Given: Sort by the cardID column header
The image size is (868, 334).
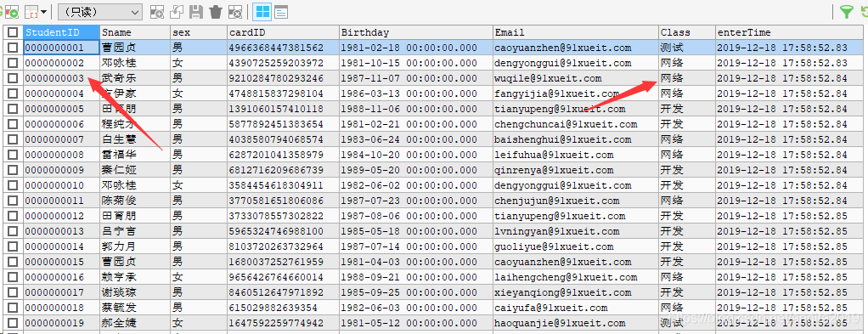Looking at the screenshot, I should click(283, 32).
